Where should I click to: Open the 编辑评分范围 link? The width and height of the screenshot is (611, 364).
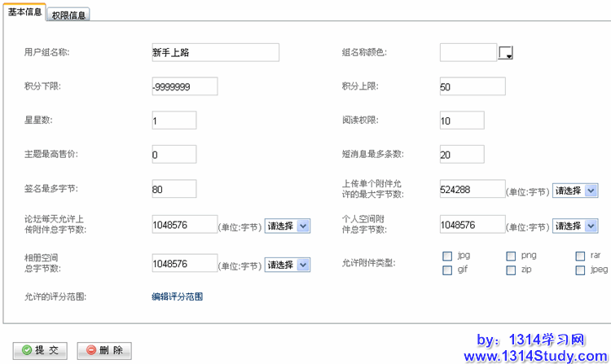[177, 296]
